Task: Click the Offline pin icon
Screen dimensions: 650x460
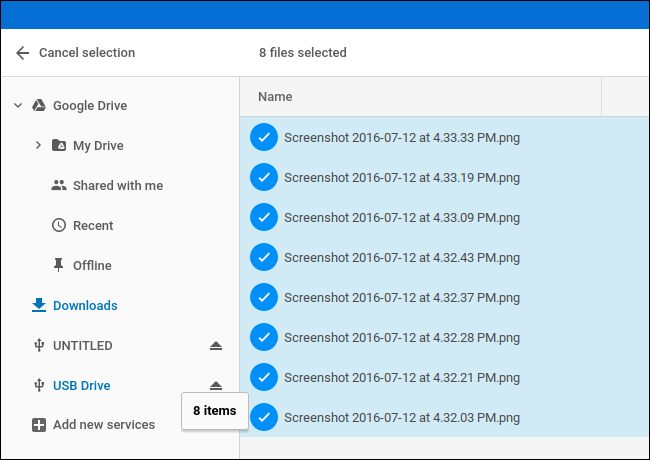Action: point(59,266)
